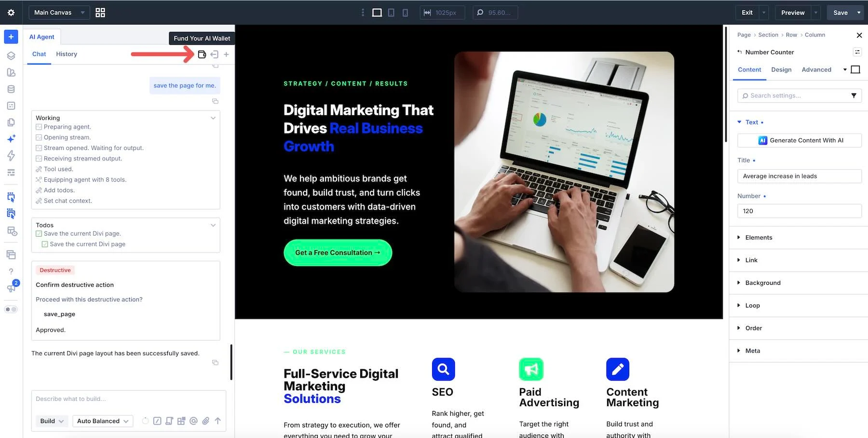868x438 pixels.
Task: Open the Auto Balanced model dropdown
Action: coord(103,421)
